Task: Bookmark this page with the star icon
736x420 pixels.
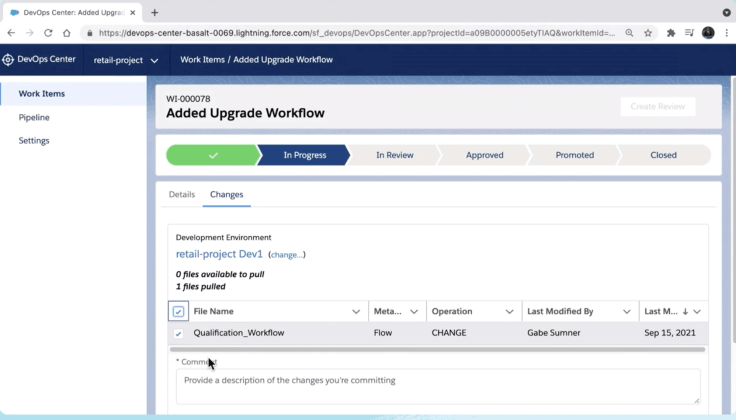Action: (648, 33)
